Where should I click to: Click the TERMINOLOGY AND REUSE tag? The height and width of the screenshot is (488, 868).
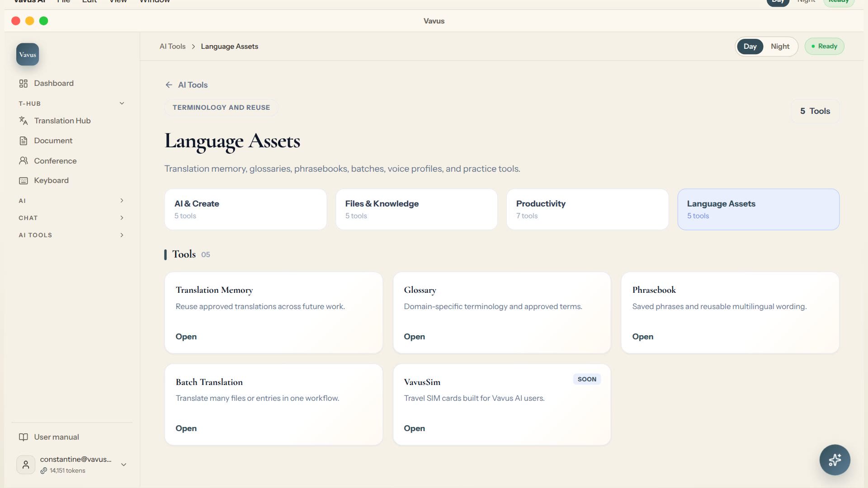pos(221,108)
